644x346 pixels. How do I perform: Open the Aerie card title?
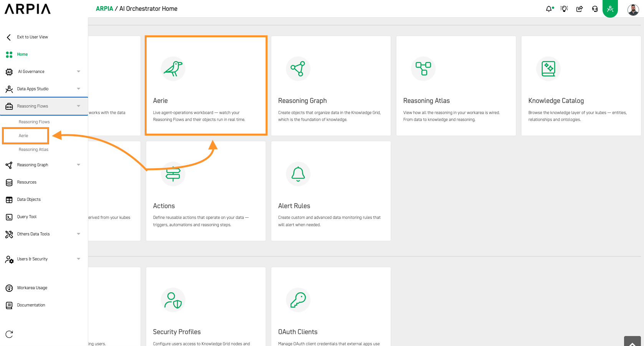point(160,101)
